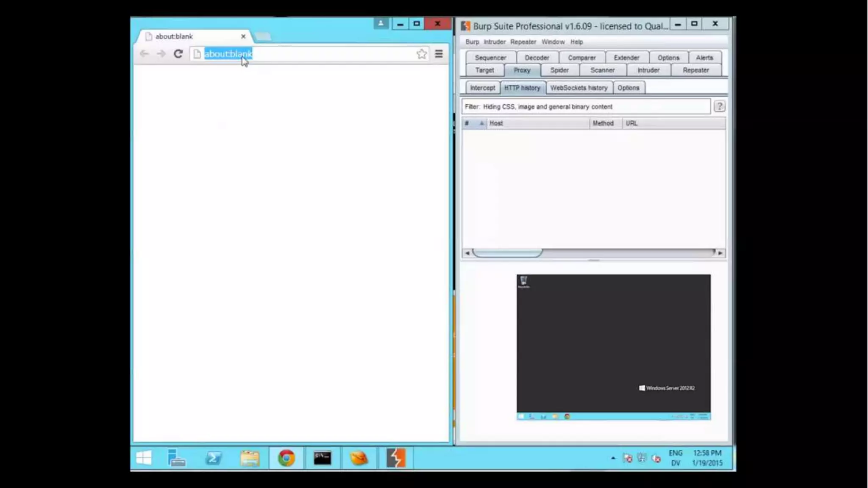The height and width of the screenshot is (488, 868).
Task: Click the Chrome icon in the taskbar
Action: coord(287,458)
